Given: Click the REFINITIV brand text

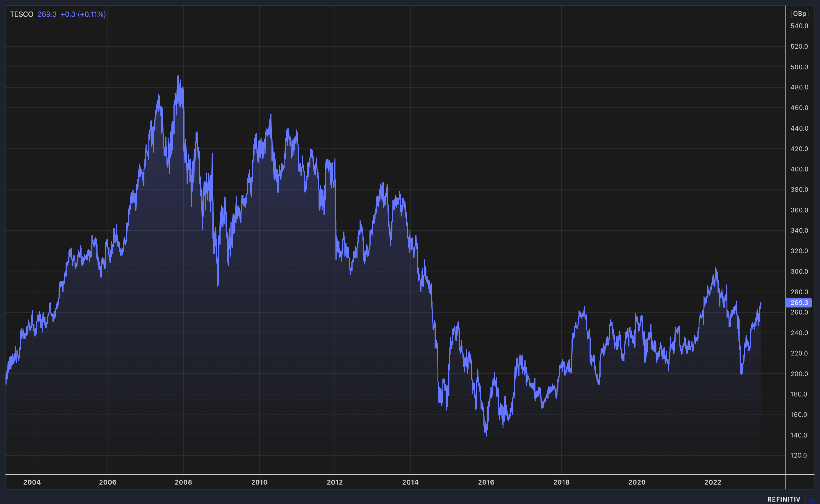Looking at the screenshot, I should click(784, 499).
